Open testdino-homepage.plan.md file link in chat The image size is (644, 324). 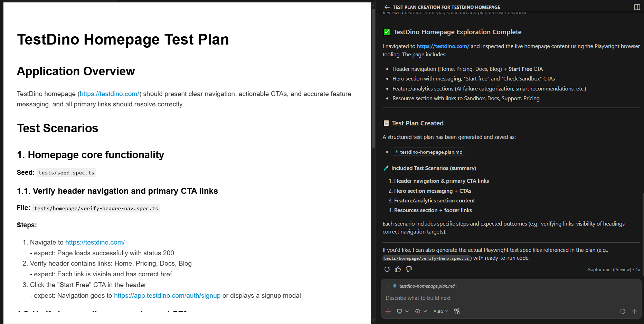[x=430, y=152]
